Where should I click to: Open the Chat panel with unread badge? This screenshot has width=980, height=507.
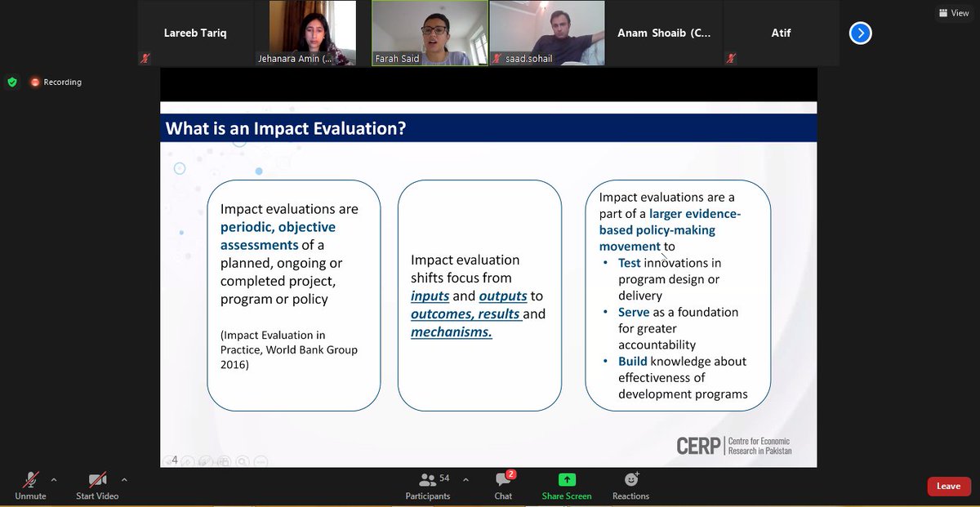click(503, 485)
